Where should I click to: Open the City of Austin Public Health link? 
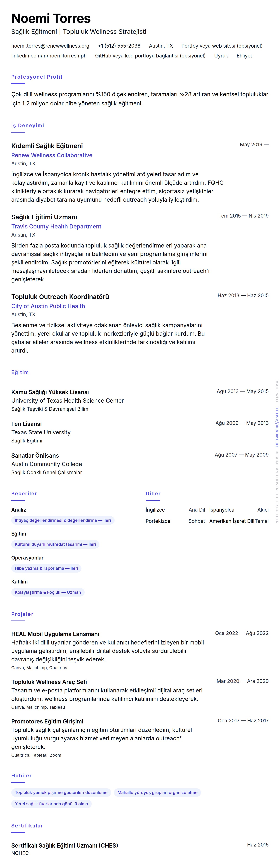pos(48,306)
